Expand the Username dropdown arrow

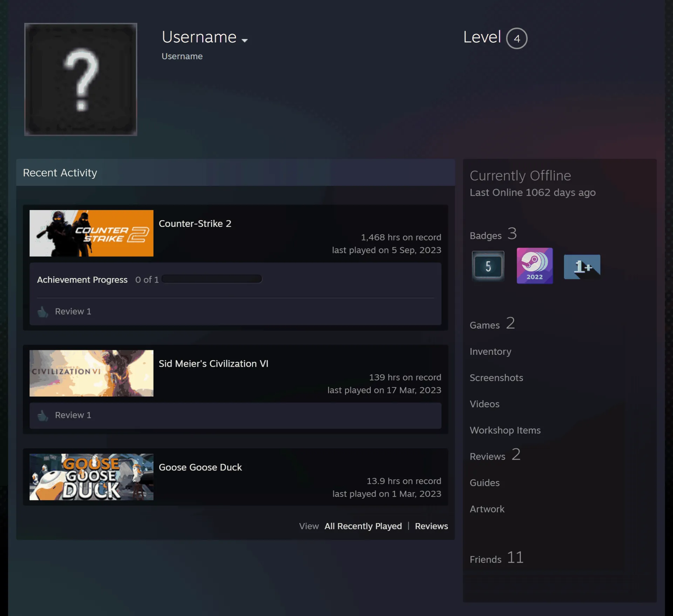[x=245, y=40]
